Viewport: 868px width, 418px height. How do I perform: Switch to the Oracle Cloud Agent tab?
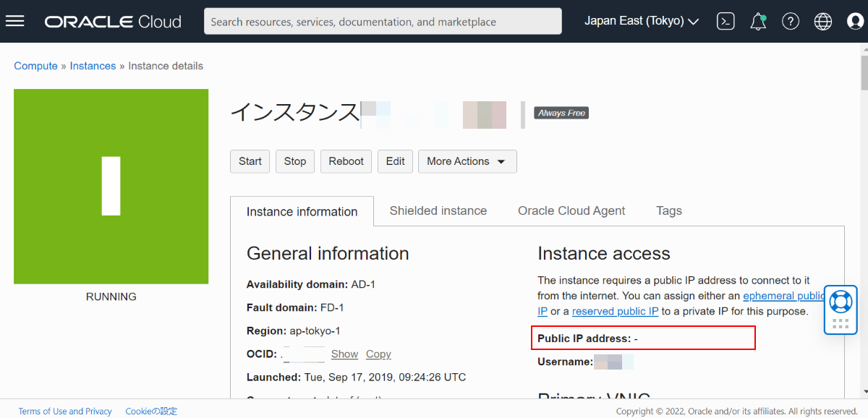571,211
